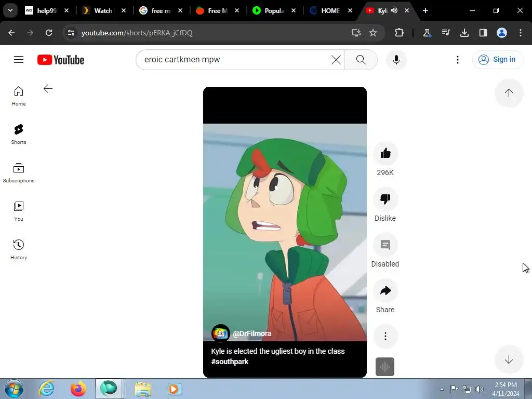Open the @DrFilmora channel link
This screenshot has height=399, width=532.
(x=252, y=334)
